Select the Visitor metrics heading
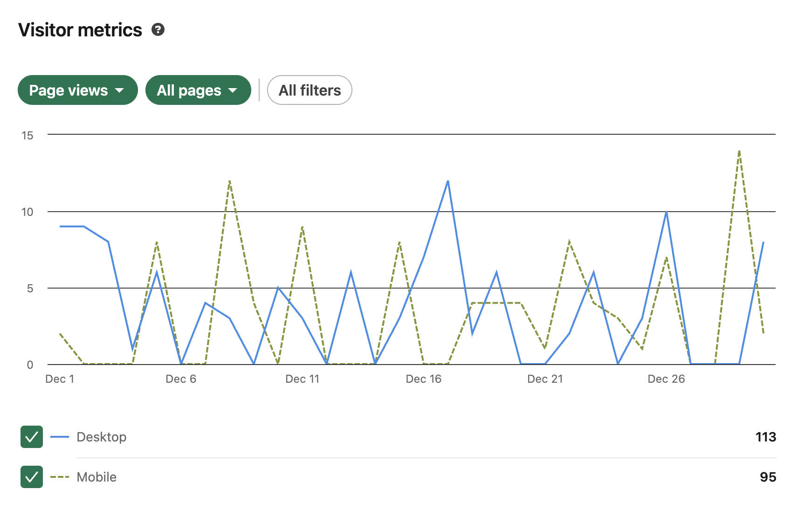The width and height of the screenshot is (812, 510). pyautogui.click(x=80, y=30)
